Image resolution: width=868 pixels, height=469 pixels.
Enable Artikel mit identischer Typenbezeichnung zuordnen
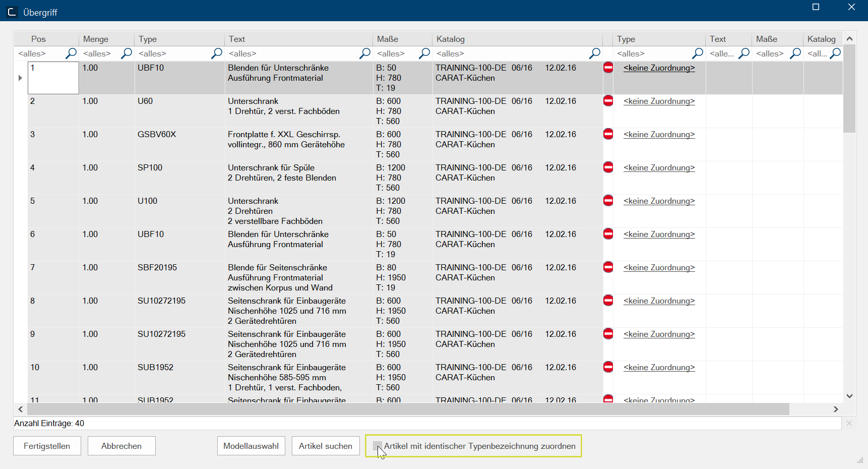point(377,446)
